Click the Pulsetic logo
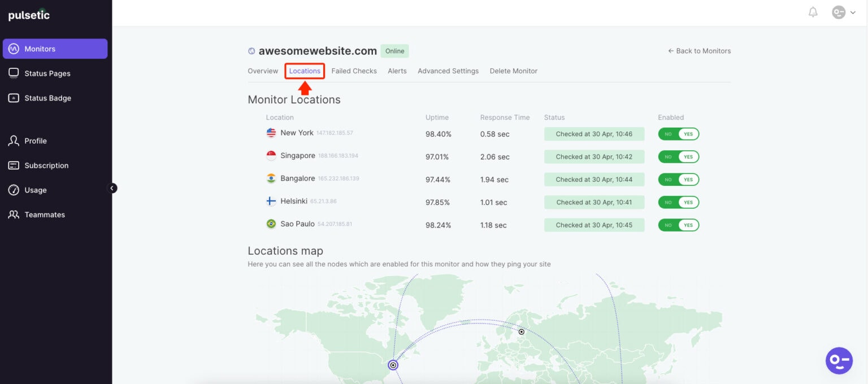The width and height of the screenshot is (868, 384). pyautogui.click(x=29, y=15)
